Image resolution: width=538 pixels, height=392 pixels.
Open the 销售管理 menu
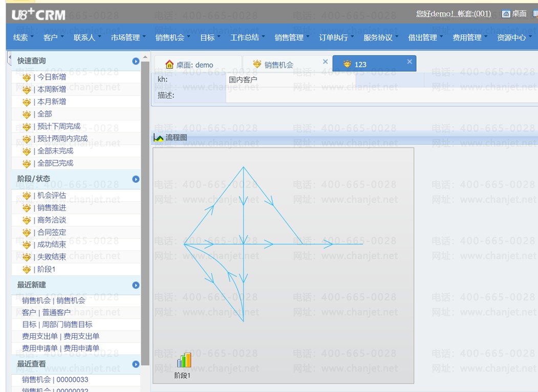(292, 37)
